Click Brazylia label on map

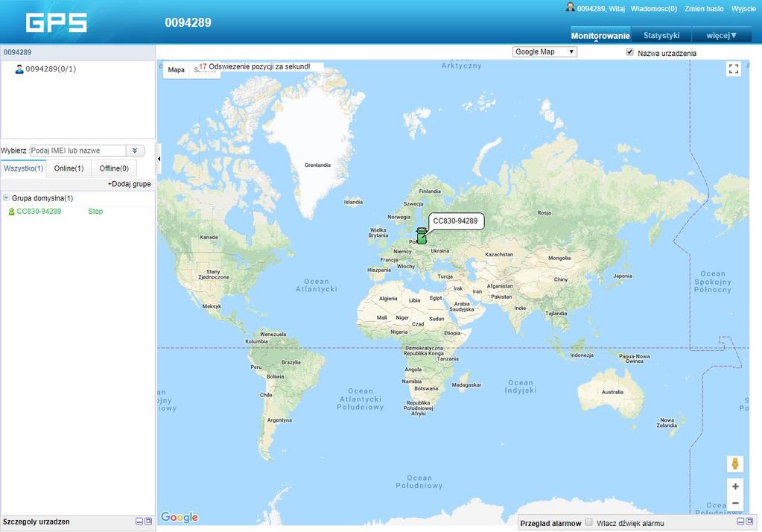[290, 362]
